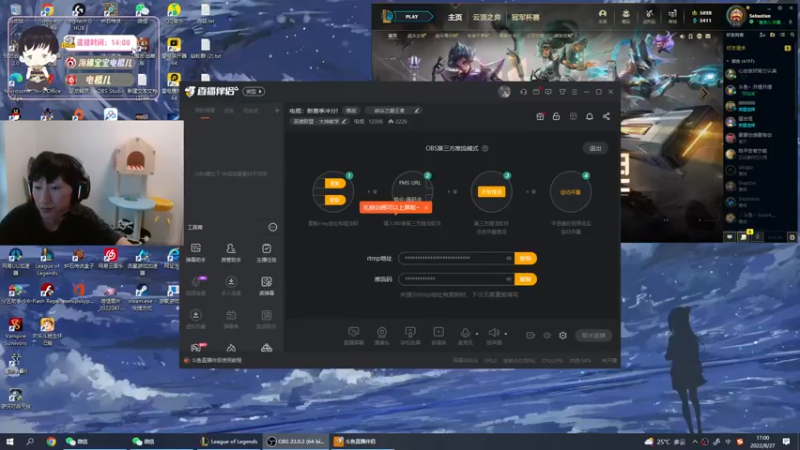Expand toolbox more options circle
Viewport: 800px width, 450px height.
point(273,227)
